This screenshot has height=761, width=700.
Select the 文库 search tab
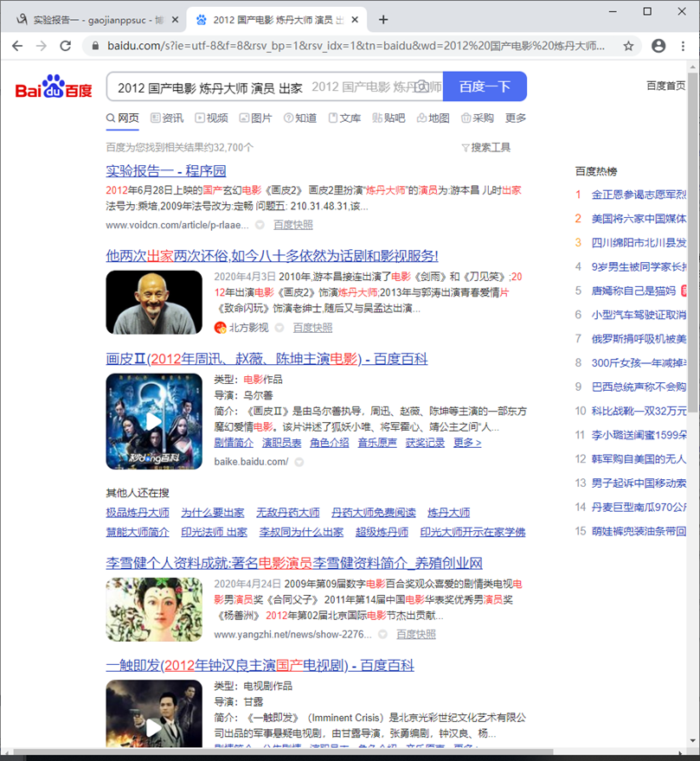point(345,118)
